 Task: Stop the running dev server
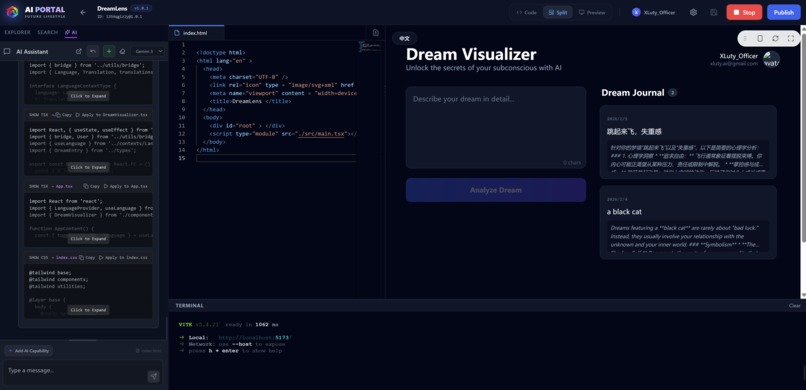tap(744, 12)
